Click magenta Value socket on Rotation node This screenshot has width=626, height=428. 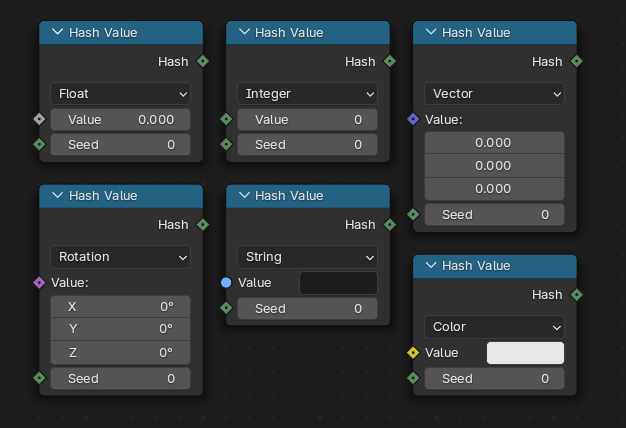coord(39,283)
